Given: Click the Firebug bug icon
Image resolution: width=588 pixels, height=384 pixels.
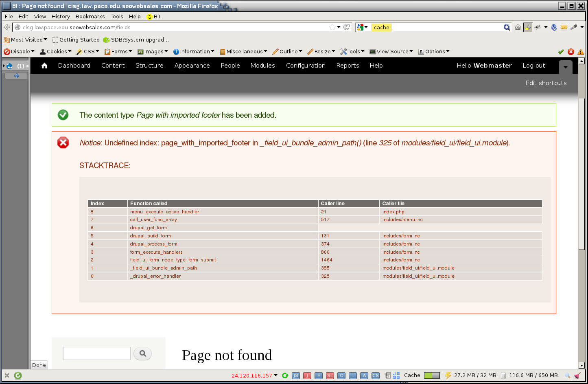Looking at the screenshot, I should pyautogui.click(x=538, y=27).
